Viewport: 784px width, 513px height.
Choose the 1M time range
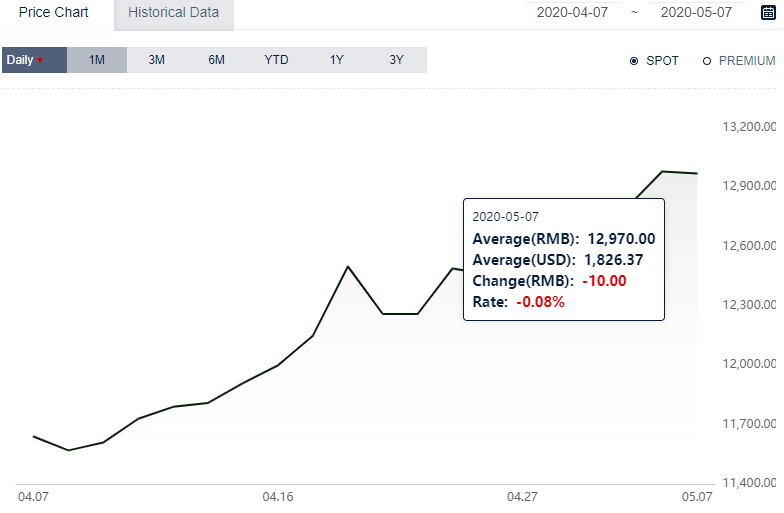[x=97, y=60]
